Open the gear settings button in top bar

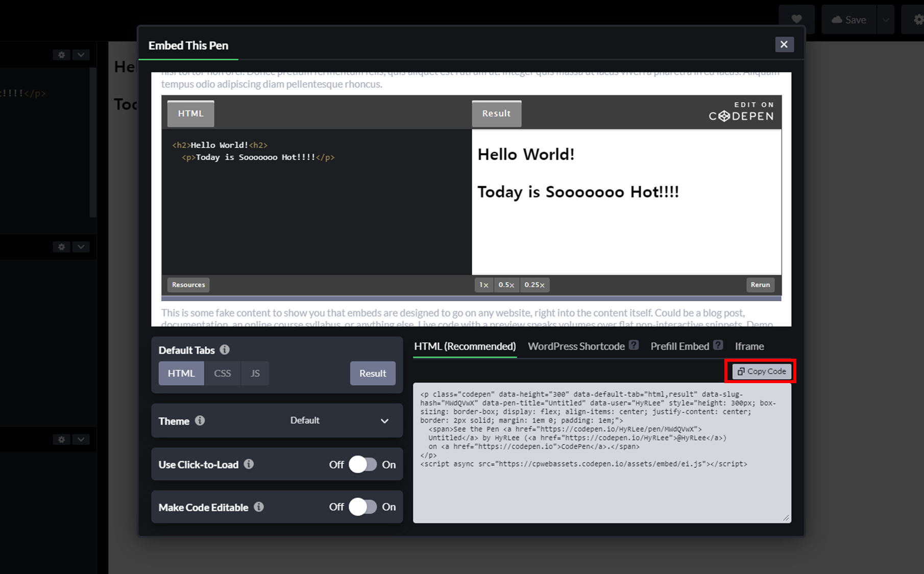pyautogui.click(x=918, y=19)
